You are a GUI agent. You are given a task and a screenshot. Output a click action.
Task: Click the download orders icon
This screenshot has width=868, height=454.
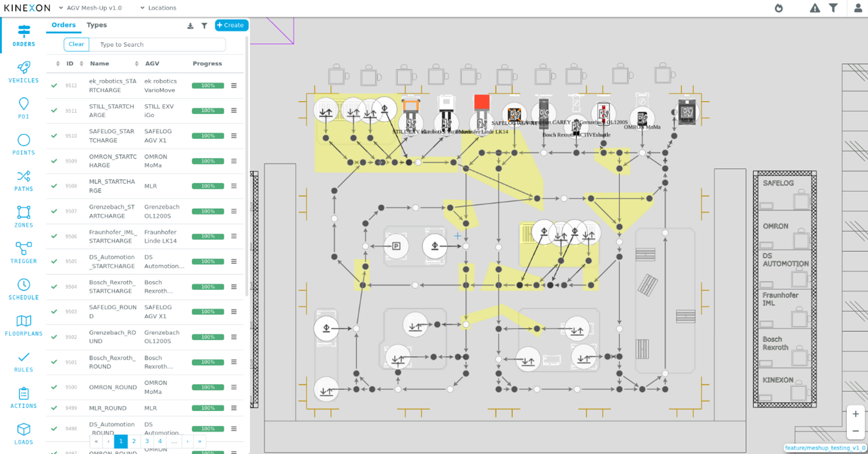[x=190, y=25]
